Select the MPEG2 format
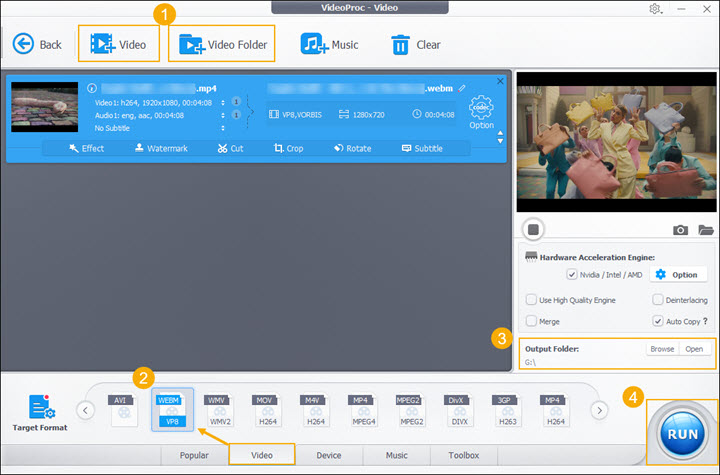 click(x=411, y=410)
